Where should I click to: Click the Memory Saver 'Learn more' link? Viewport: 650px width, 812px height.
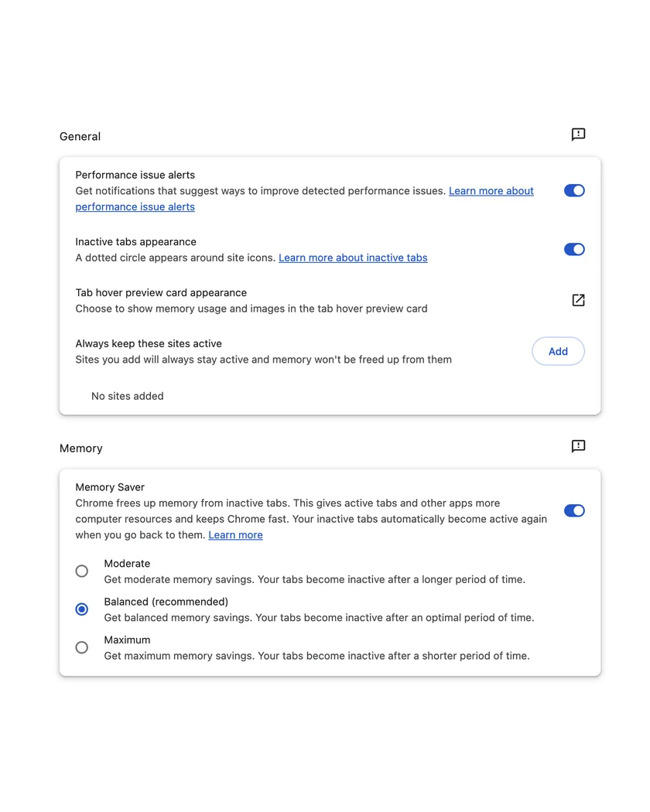coord(235,535)
